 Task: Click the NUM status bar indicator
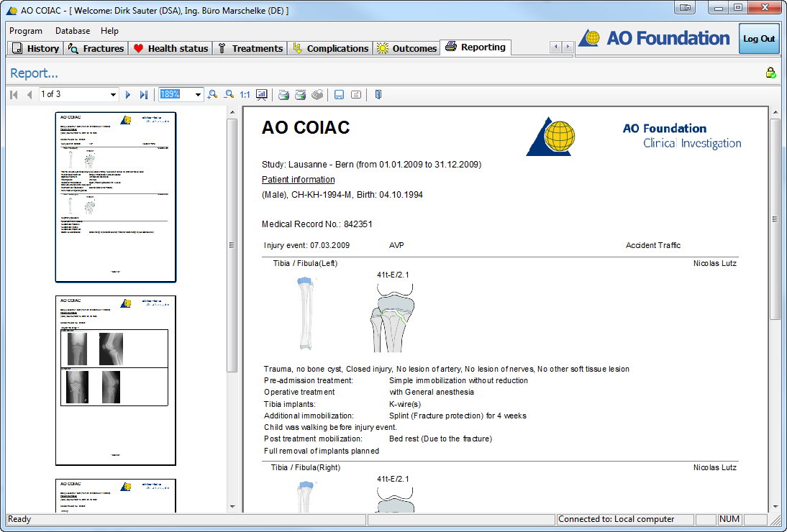click(729, 520)
